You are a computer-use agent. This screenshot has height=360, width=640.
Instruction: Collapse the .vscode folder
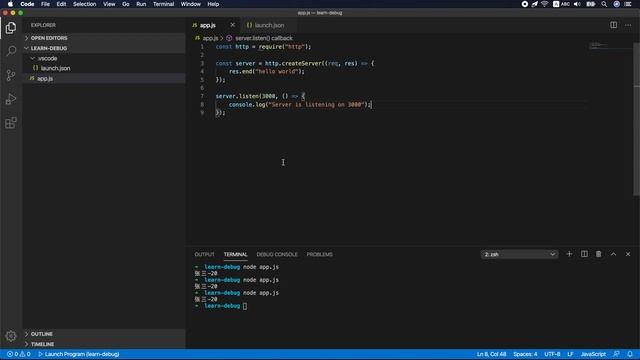(104, 58)
